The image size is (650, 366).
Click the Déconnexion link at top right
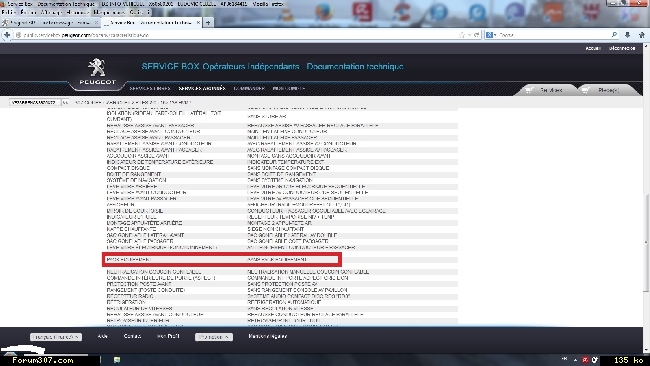[x=622, y=48]
